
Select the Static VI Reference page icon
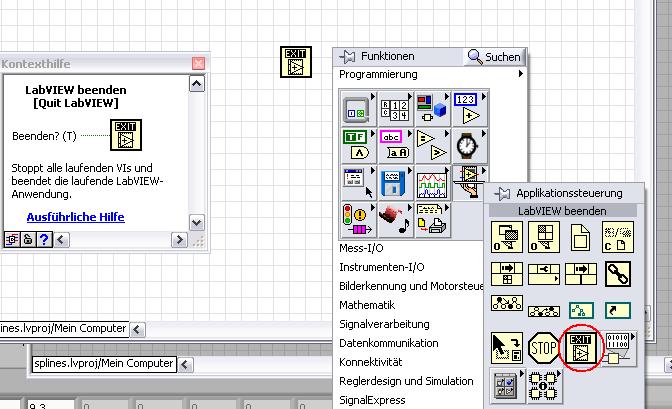click(580, 237)
